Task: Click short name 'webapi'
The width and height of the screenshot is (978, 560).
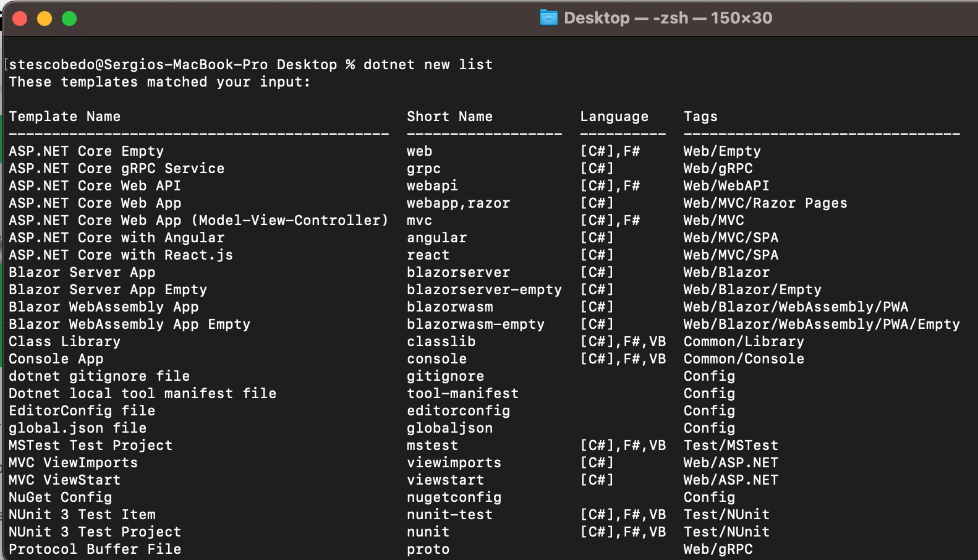Action: (x=432, y=185)
